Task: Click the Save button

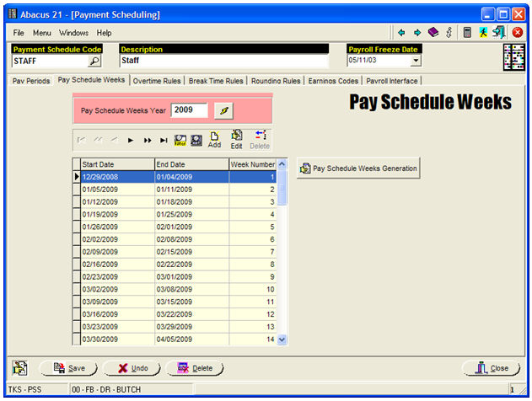Action: click(x=69, y=368)
